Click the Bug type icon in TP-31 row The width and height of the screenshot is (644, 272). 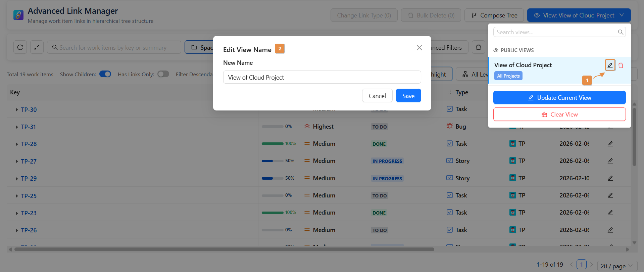tap(450, 126)
